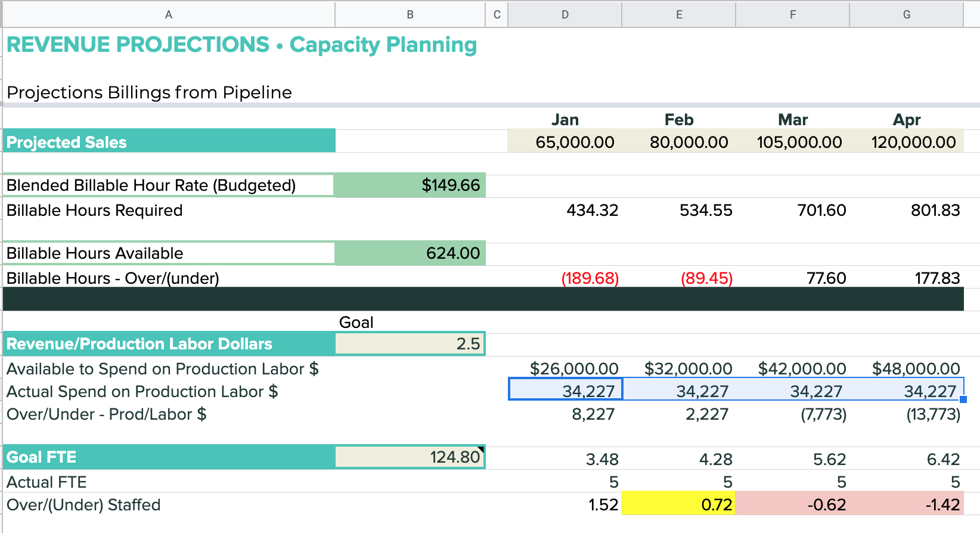Select column A header
The height and width of the screenshot is (533, 980).
169,14
